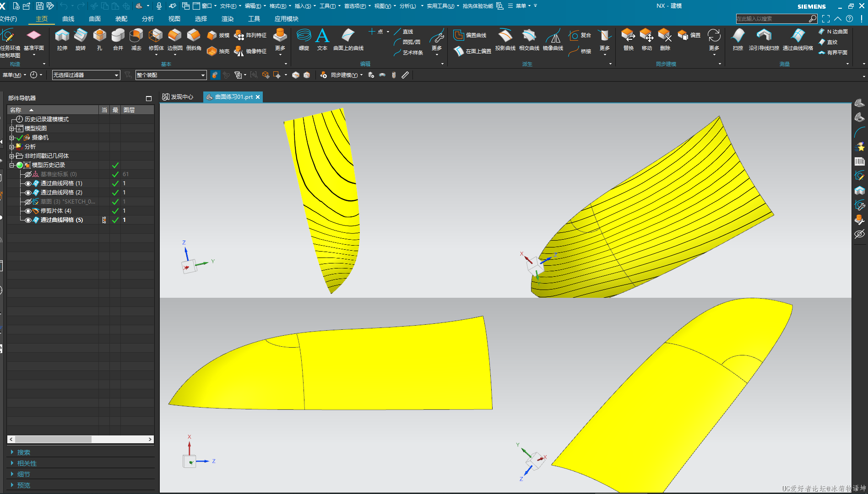Toggle visibility of 通过曲线网格 (1)
The width and height of the screenshot is (868, 494).
click(28, 183)
